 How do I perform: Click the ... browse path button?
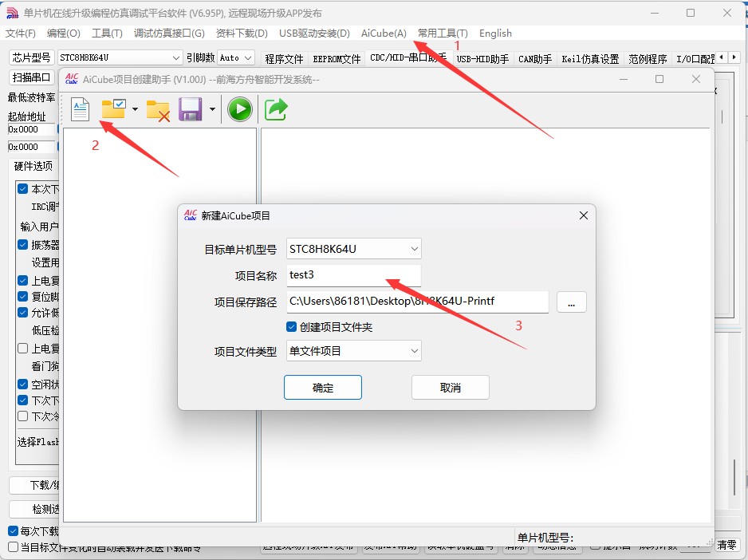(571, 302)
